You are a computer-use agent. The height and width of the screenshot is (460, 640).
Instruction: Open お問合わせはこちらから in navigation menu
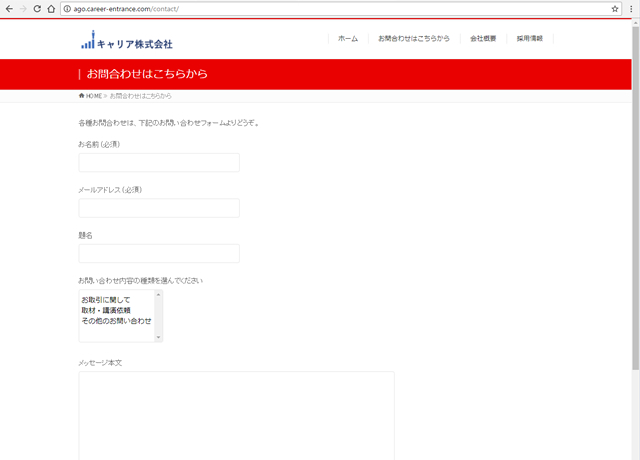[414, 38]
